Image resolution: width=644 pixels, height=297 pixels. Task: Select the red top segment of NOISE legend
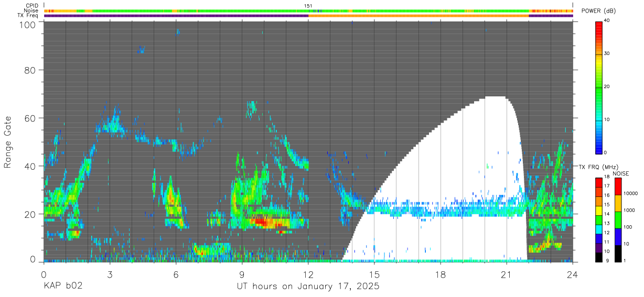pyautogui.click(x=618, y=186)
